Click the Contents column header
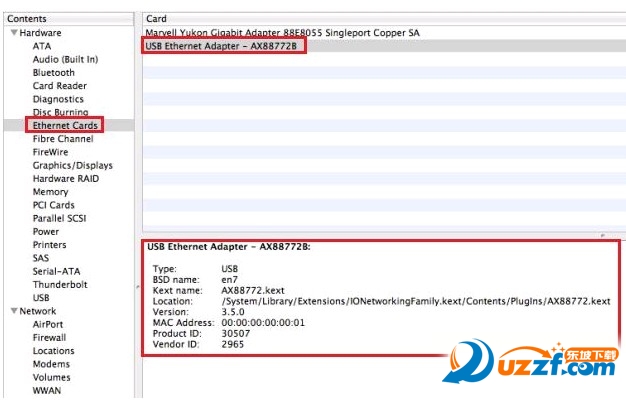 click(x=66, y=19)
